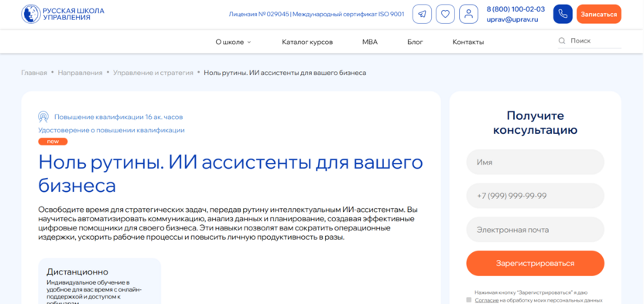Click the broadcast icon beside Повышение квалификации
The width and height of the screenshot is (644, 304).
pos(43,117)
